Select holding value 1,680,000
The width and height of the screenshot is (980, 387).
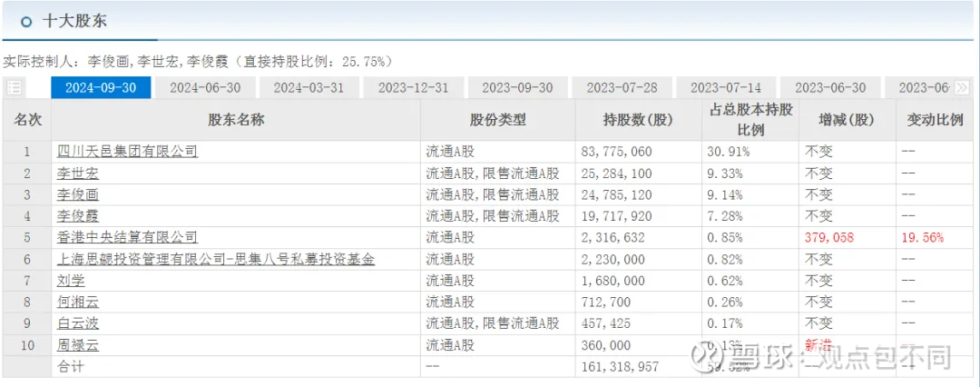(x=613, y=282)
